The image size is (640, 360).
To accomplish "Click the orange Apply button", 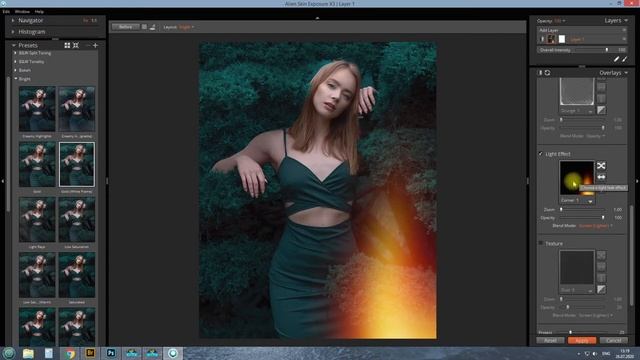I will [582, 340].
